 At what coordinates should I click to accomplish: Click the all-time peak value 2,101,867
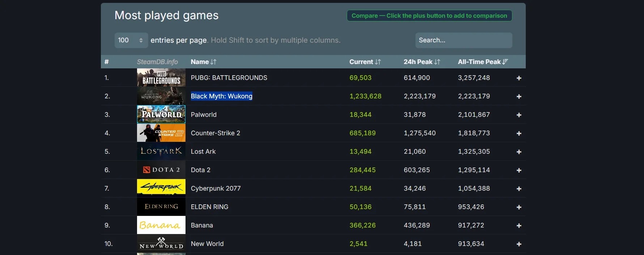pos(474,115)
